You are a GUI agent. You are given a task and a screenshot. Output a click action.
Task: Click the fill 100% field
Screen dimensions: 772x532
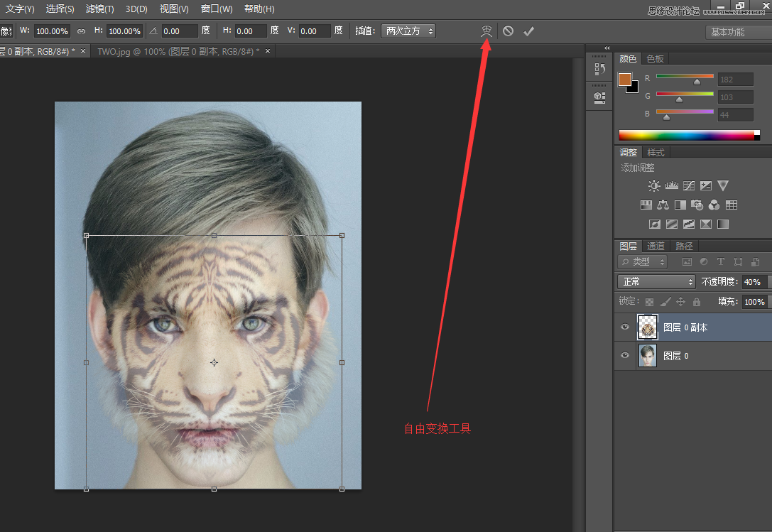pos(754,301)
